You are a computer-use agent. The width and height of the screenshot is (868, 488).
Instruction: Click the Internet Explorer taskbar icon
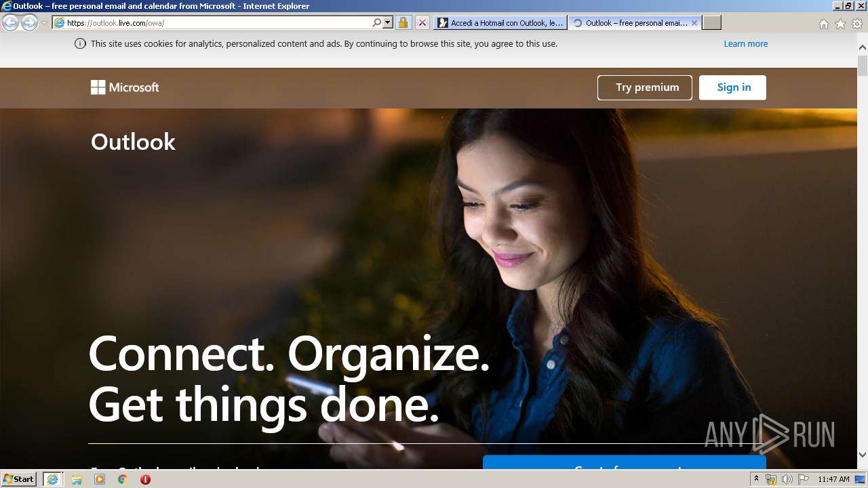click(x=52, y=479)
